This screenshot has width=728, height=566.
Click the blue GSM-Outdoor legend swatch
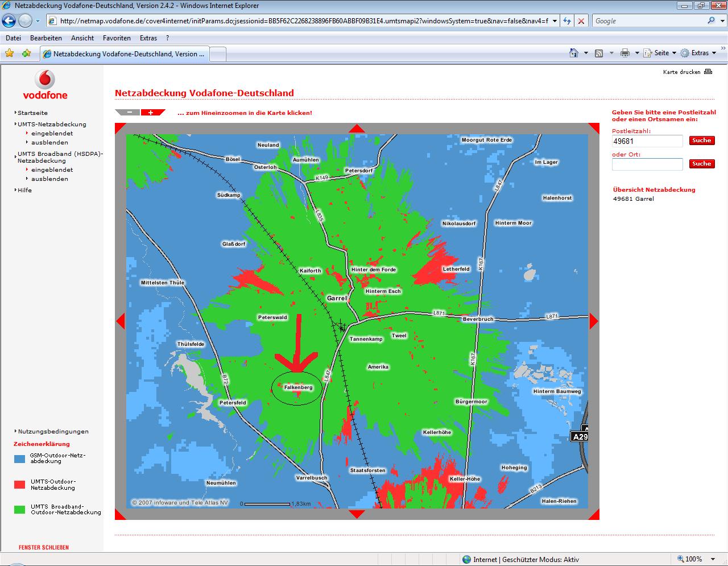tap(19, 458)
